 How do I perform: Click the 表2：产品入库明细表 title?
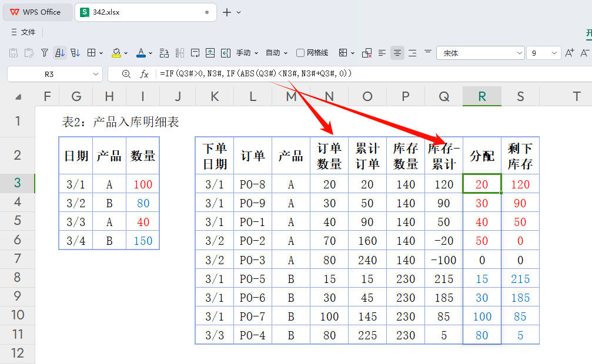[121, 122]
